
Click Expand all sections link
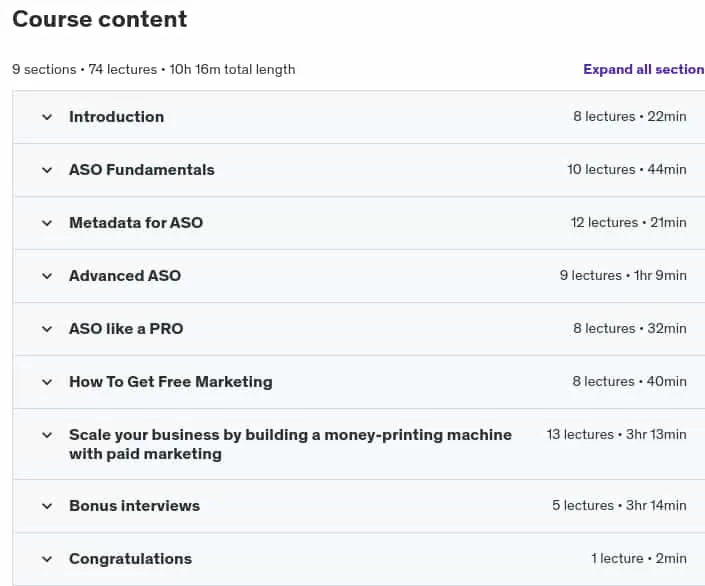[x=644, y=69]
